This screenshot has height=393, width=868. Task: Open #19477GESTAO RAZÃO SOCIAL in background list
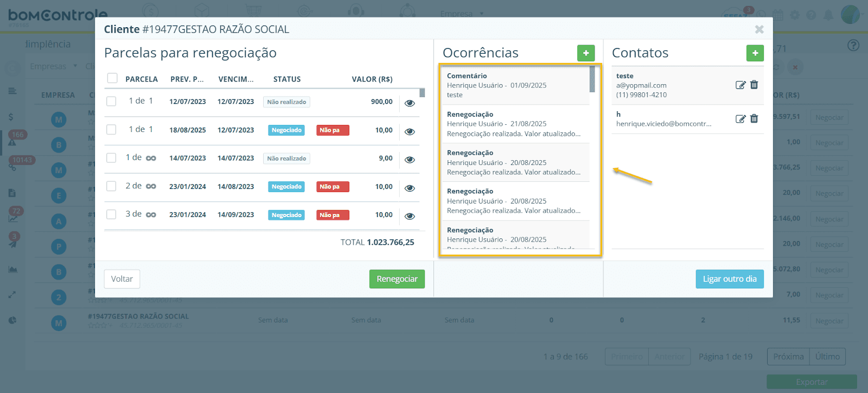click(x=138, y=316)
